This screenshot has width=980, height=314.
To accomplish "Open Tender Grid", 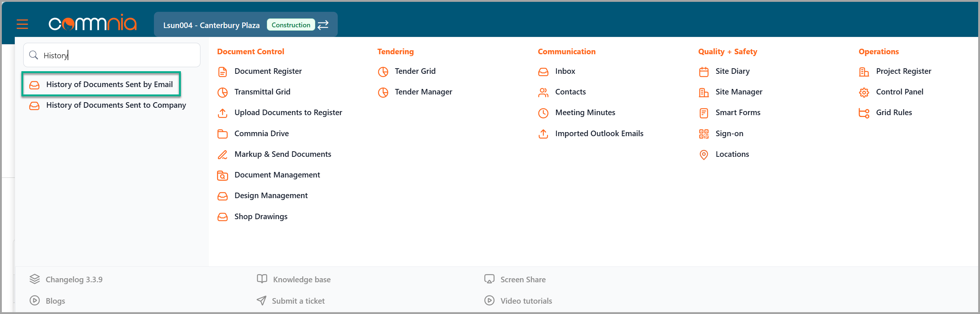I will coord(415,71).
